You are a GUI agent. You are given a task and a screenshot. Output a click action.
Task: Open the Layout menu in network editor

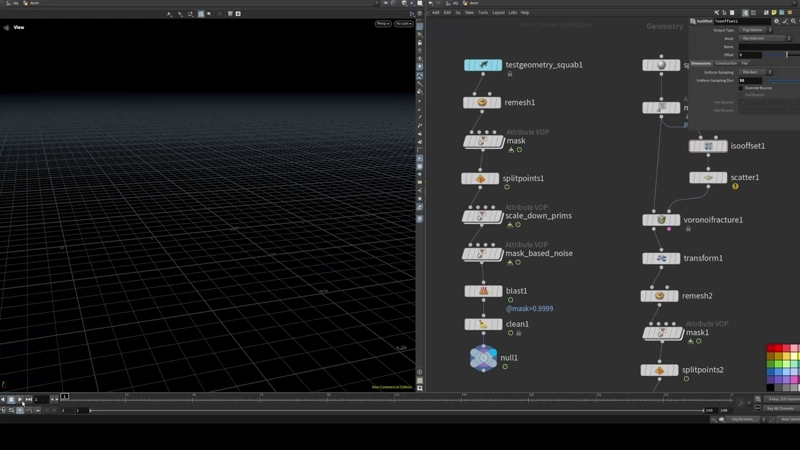pos(498,13)
